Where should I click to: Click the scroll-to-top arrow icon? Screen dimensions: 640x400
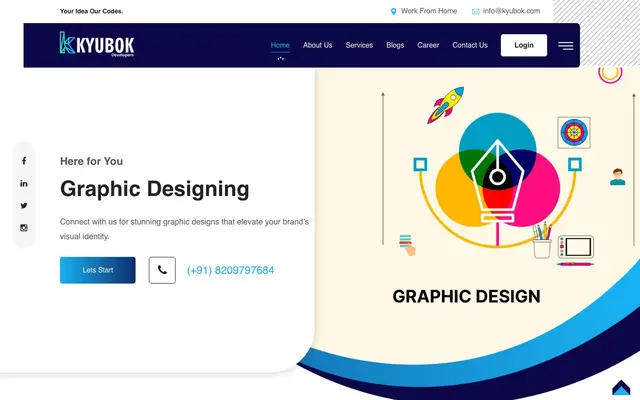point(621,388)
